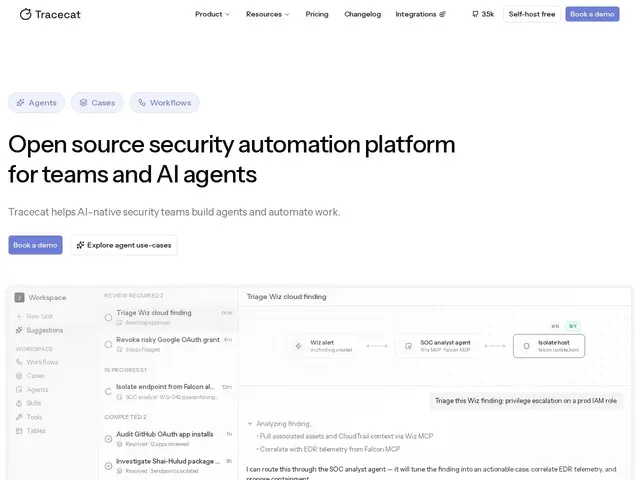Toggle completed check for Investigate Shai-Hulud package
The image size is (640, 480).
click(x=108, y=466)
